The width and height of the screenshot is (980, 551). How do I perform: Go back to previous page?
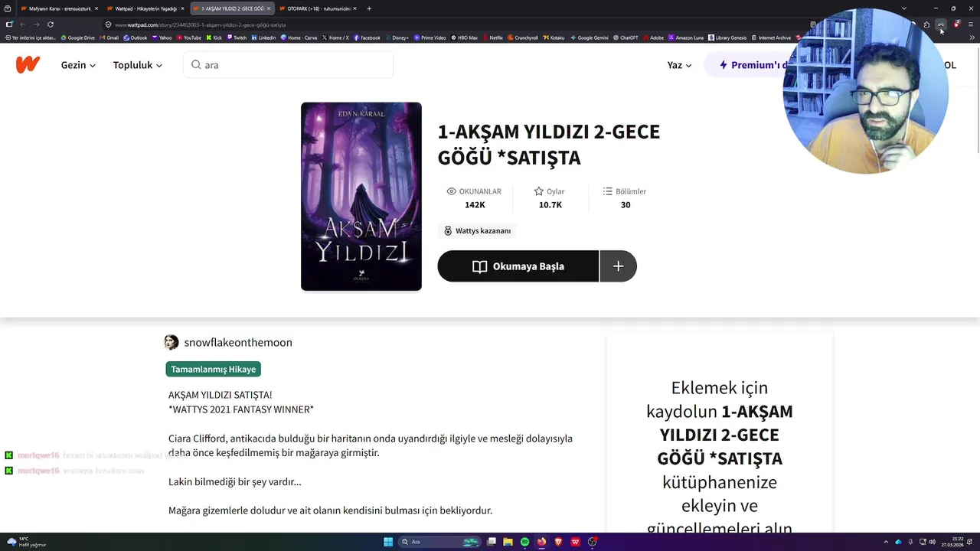[23, 24]
